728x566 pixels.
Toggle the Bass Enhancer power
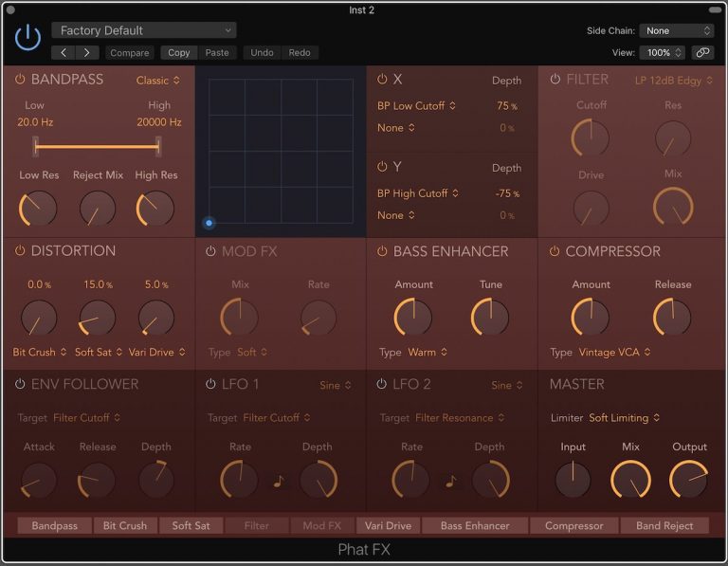(x=382, y=251)
